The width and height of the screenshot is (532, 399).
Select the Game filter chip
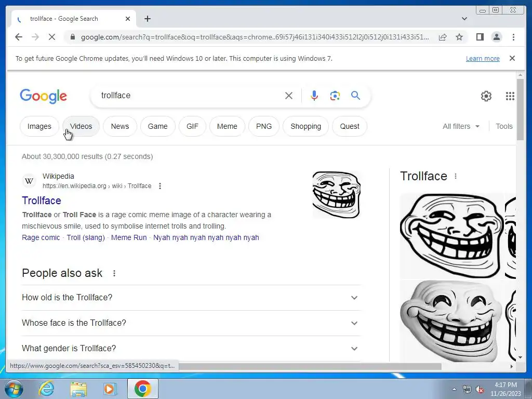tap(158, 126)
